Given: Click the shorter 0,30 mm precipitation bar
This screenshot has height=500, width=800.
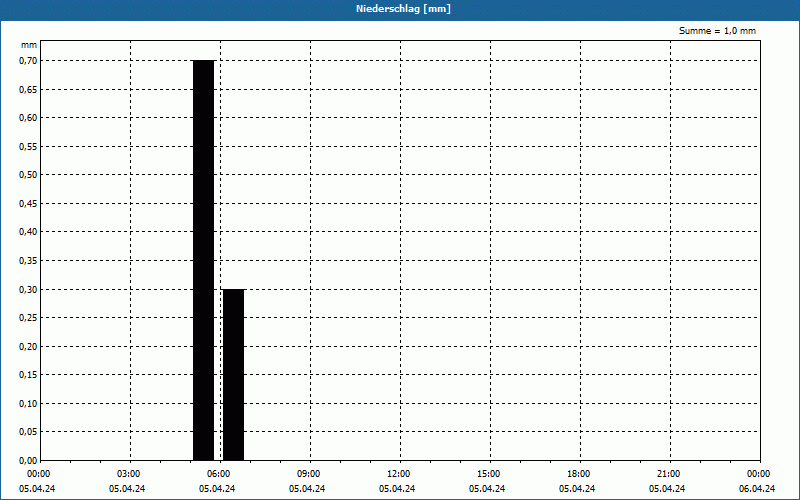Looking at the screenshot, I should click(x=234, y=375).
